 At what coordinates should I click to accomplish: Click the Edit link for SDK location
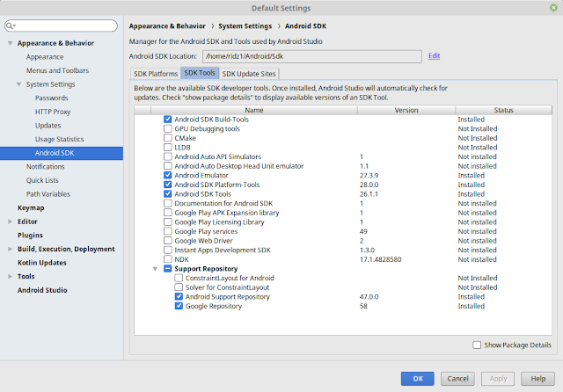pyautogui.click(x=434, y=55)
